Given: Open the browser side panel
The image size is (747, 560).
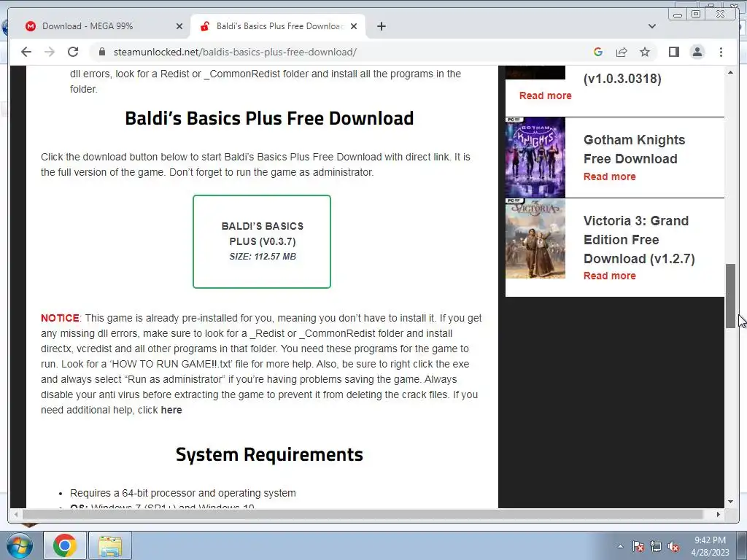Looking at the screenshot, I should [x=673, y=52].
